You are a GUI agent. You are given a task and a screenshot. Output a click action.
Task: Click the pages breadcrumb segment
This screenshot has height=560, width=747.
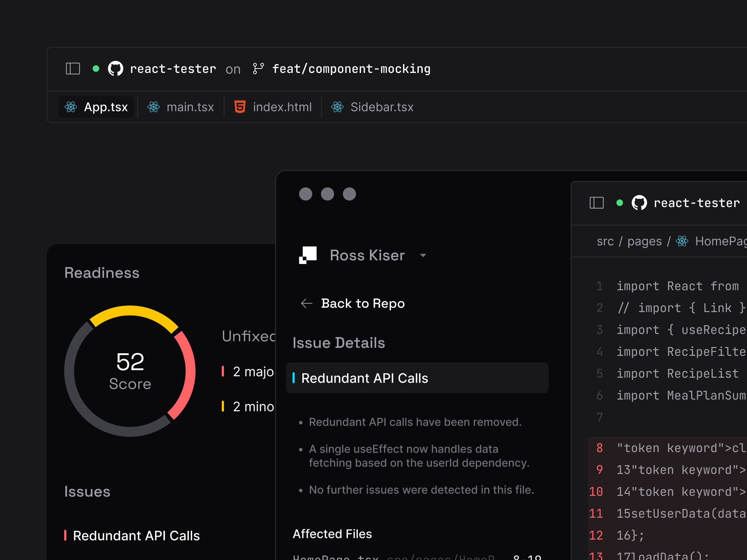coord(644,241)
